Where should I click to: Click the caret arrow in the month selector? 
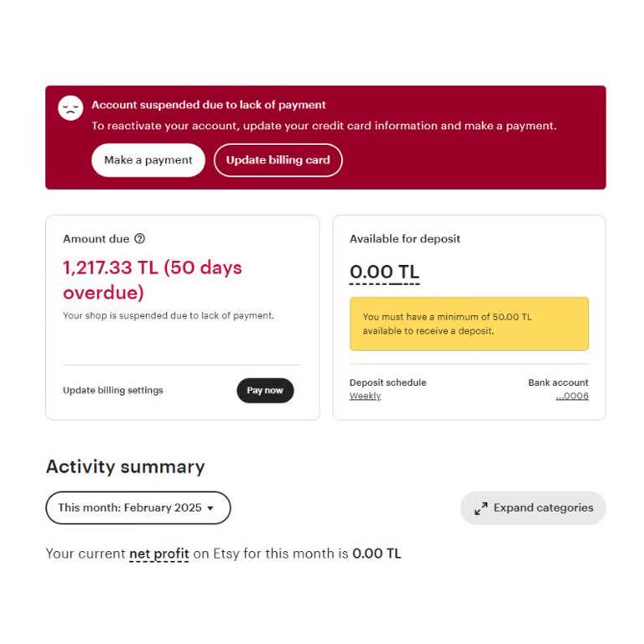pos(210,509)
